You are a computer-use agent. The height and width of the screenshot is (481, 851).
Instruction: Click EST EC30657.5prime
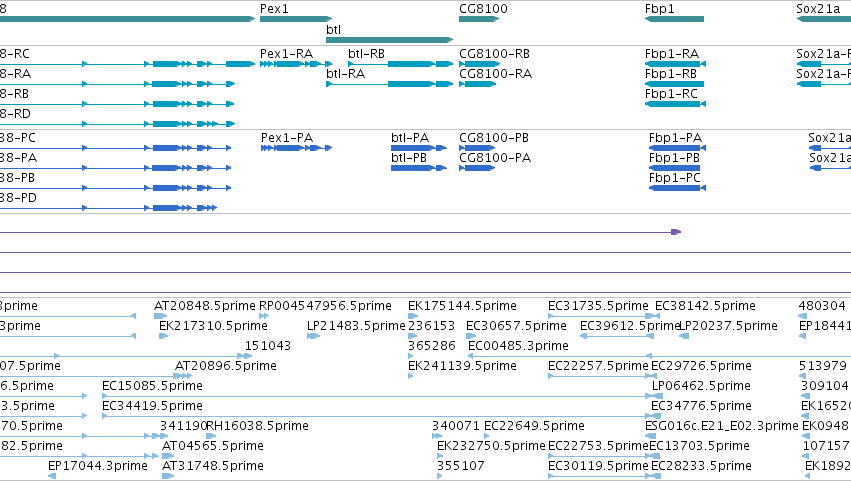[x=516, y=326]
